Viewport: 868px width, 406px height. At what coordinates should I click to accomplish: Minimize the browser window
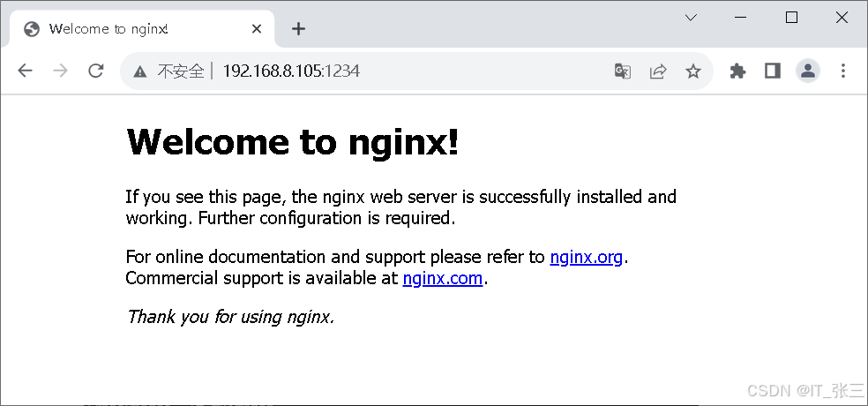[x=741, y=18]
